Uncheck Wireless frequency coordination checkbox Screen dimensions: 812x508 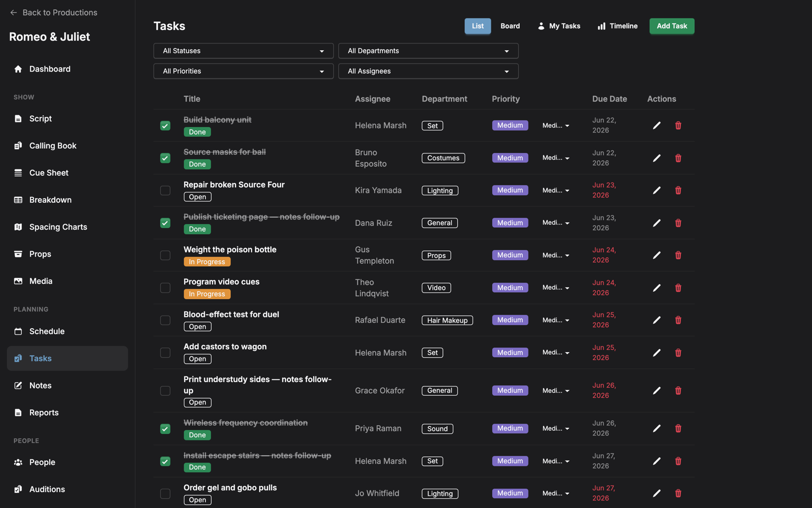(x=165, y=428)
